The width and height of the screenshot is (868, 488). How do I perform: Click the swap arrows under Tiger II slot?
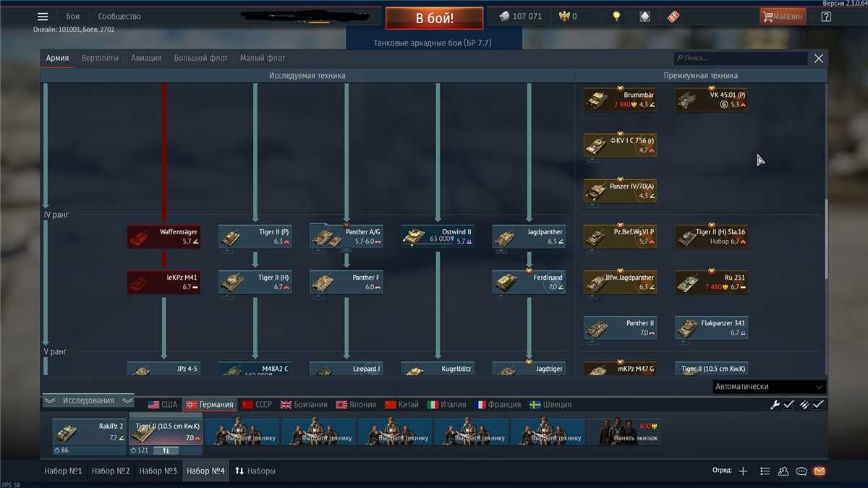[x=166, y=450]
